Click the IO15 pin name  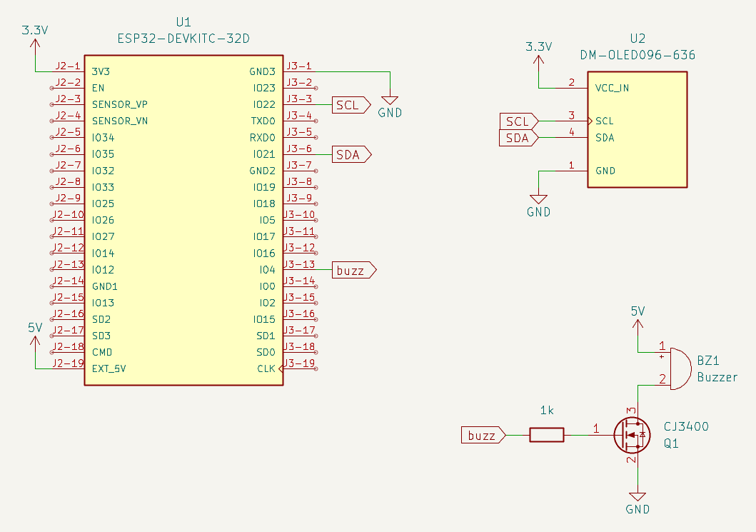(x=264, y=319)
